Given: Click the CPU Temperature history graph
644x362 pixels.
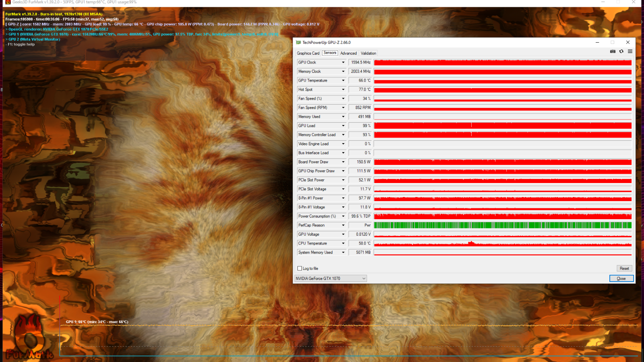Looking at the screenshot, I should 503,243.
